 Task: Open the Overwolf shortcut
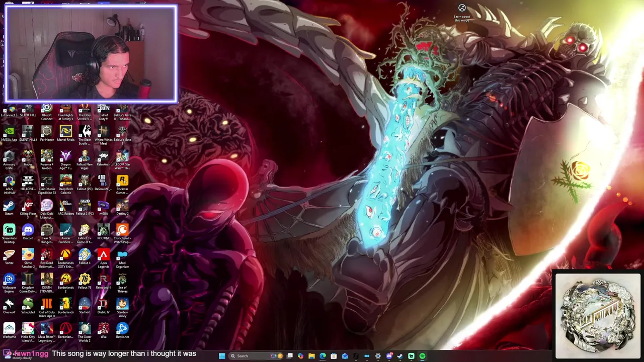pos(9,306)
